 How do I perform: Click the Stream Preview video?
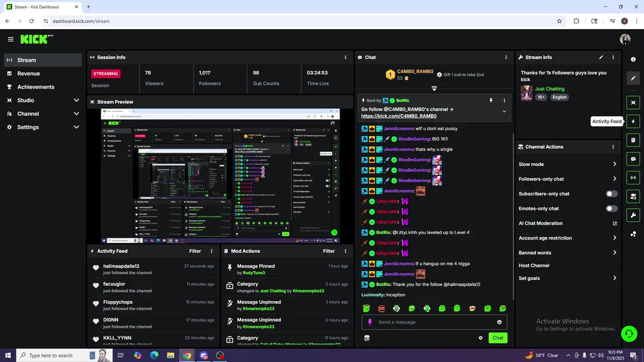[220, 176]
